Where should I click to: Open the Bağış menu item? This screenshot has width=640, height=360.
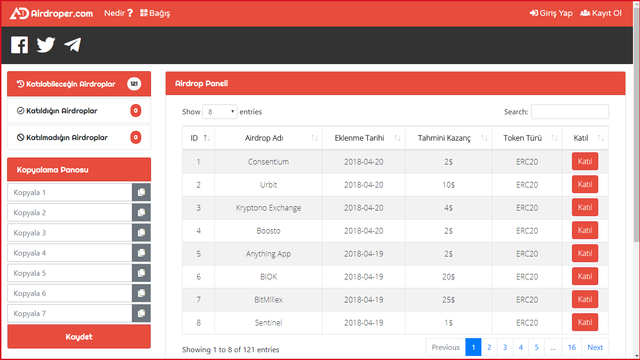155,13
